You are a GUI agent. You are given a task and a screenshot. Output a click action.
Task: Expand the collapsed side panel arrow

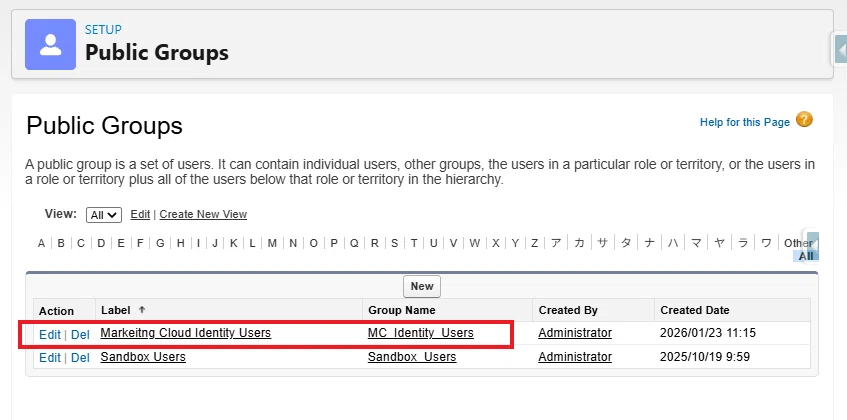tap(841, 50)
